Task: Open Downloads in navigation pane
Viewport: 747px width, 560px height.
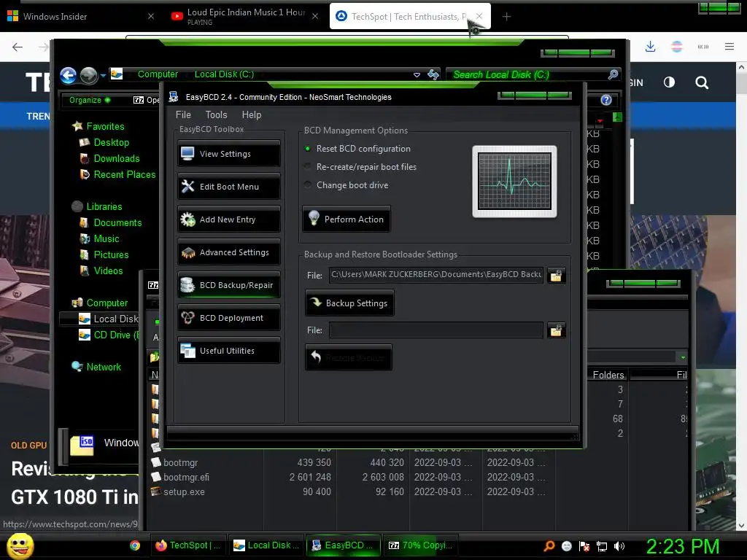Action: pos(110,158)
